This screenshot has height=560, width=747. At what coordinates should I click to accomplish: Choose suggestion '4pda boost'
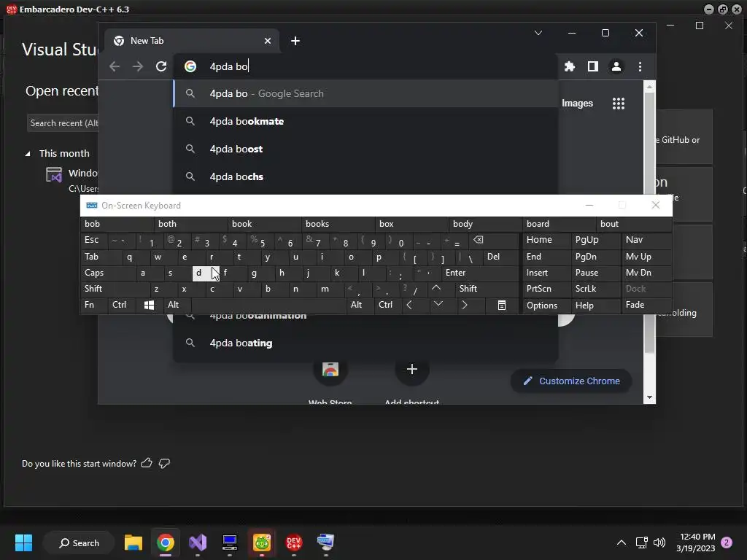365,149
